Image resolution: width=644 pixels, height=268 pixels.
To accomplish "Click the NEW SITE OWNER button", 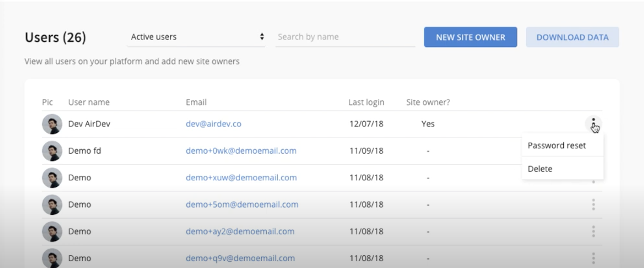I will pos(470,37).
